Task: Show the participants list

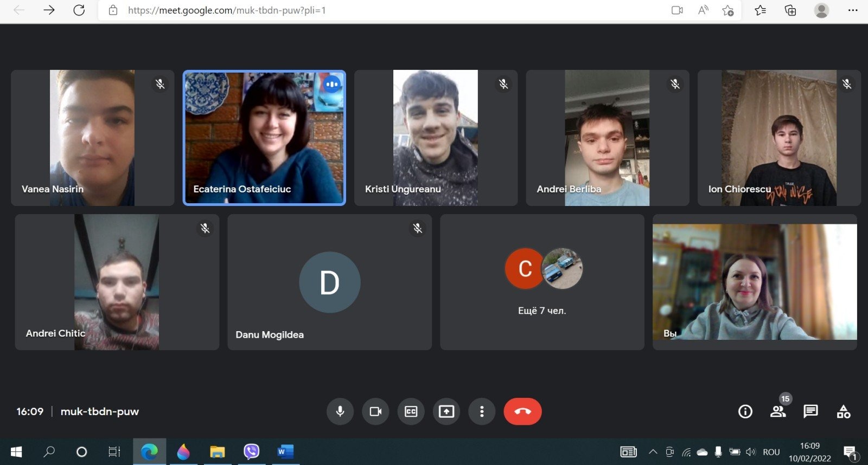Action: 778,412
